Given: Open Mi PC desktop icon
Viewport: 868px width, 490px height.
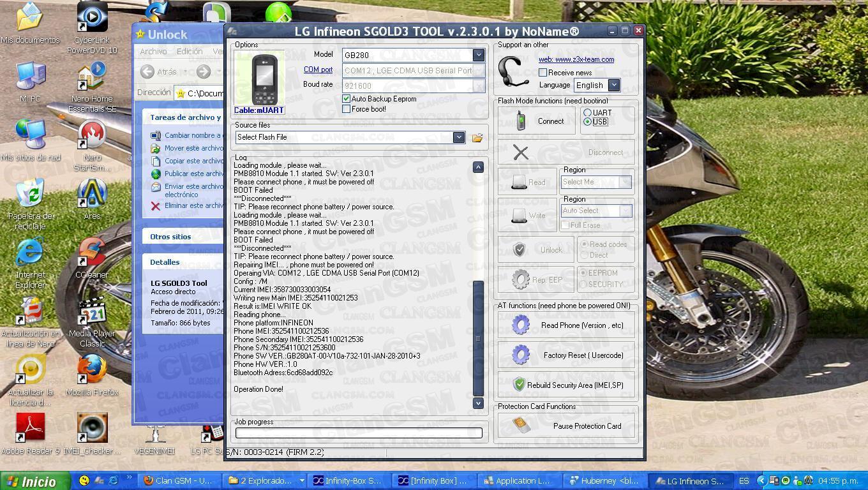Looking at the screenshot, I should pos(30,82).
